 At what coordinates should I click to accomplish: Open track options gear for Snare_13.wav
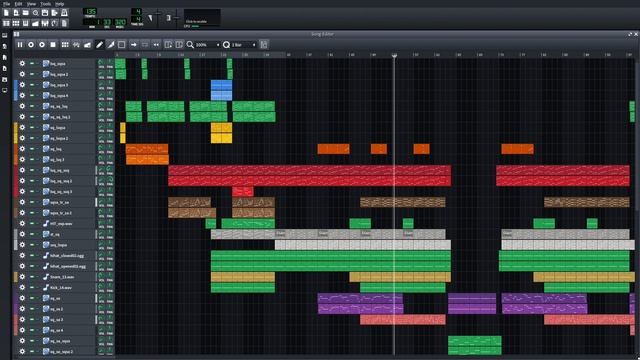click(x=22, y=277)
